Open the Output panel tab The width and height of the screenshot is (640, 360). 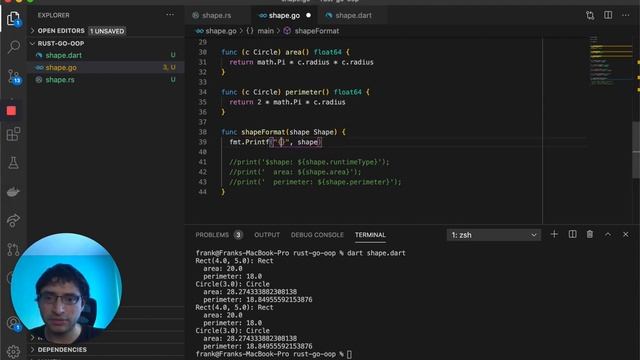(267, 235)
